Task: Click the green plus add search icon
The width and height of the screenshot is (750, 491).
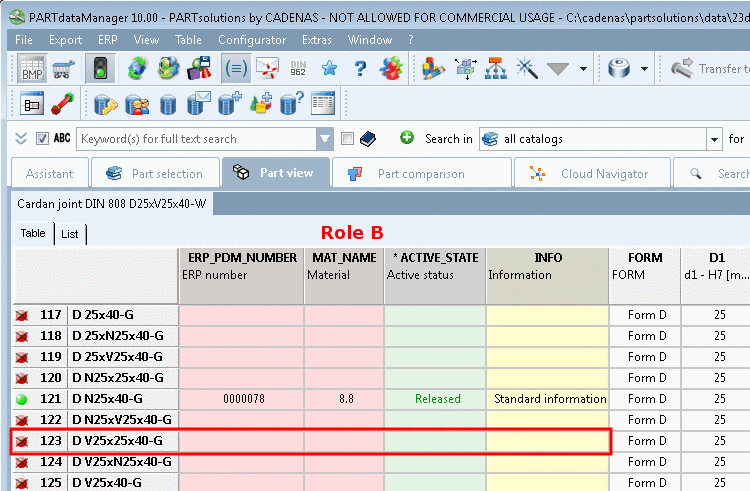Action: click(407, 138)
